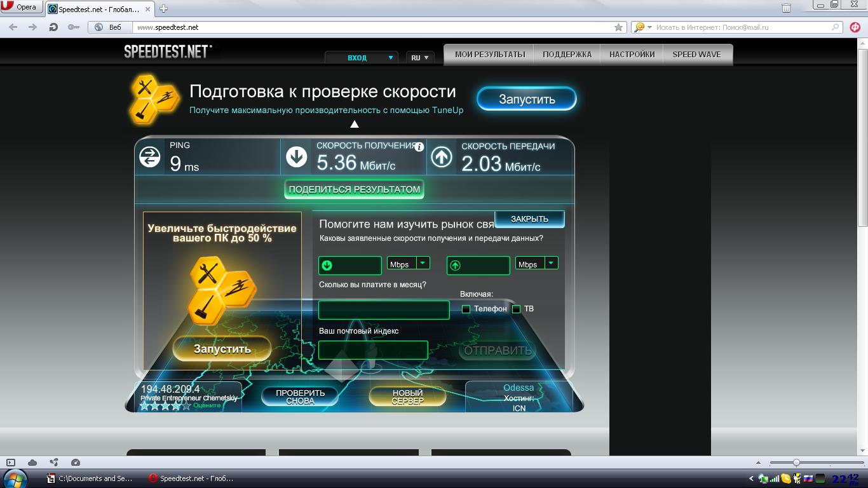This screenshot has height=488, width=868.
Task: Click ПОДЕЛИТЬСЯ РЕЗУЛЬТАТОМ button
Action: (x=354, y=189)
